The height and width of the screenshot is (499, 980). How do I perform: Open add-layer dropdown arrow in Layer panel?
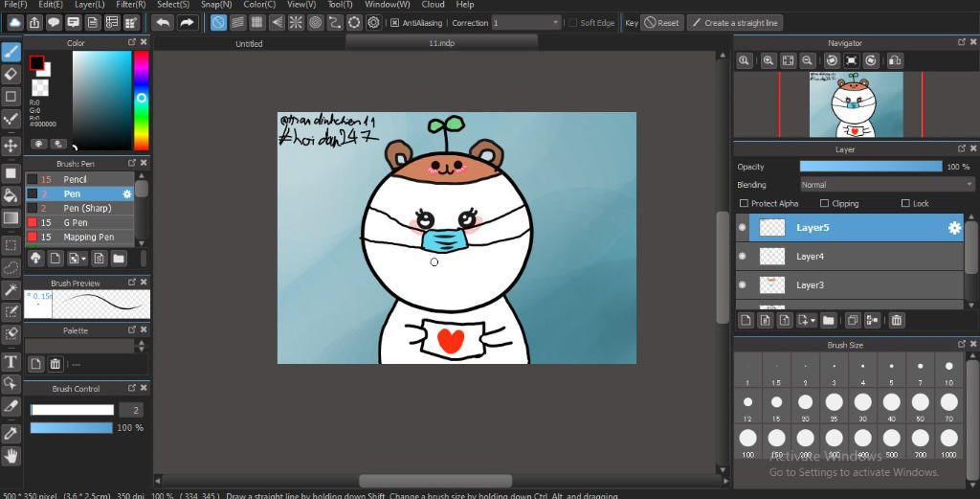pyautogui.click(x=813, y=321)
